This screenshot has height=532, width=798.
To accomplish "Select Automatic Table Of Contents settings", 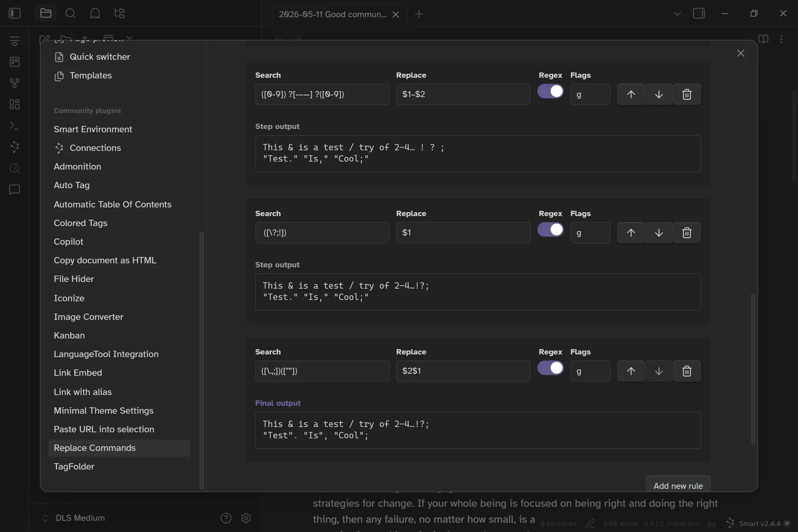I will pos(119,204).
